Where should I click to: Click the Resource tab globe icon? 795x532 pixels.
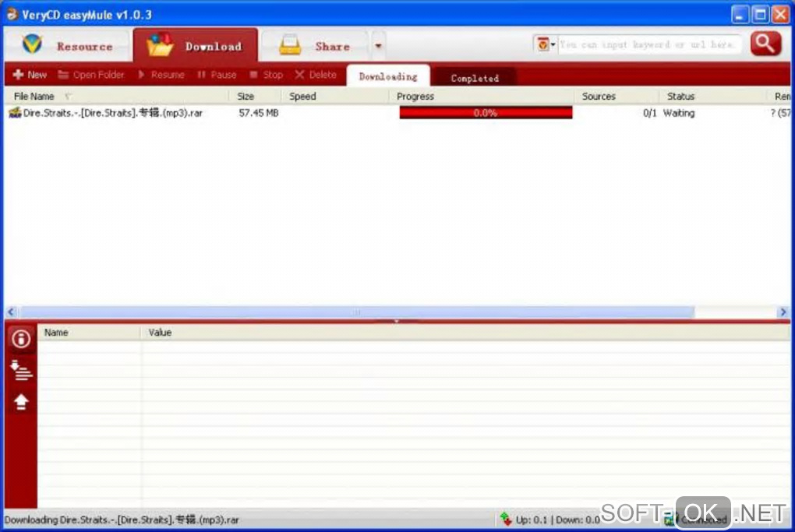(x=33, y=44)
